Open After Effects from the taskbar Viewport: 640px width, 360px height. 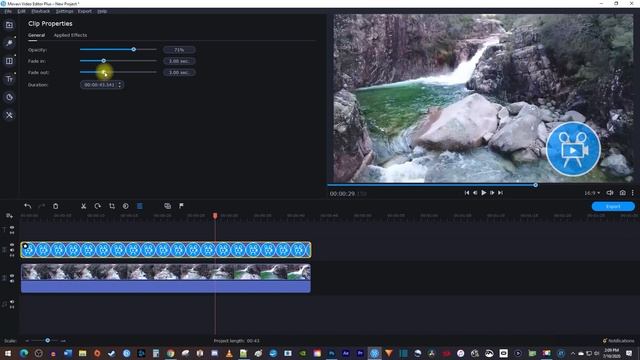pyautogui.click(x=346, y=353)
